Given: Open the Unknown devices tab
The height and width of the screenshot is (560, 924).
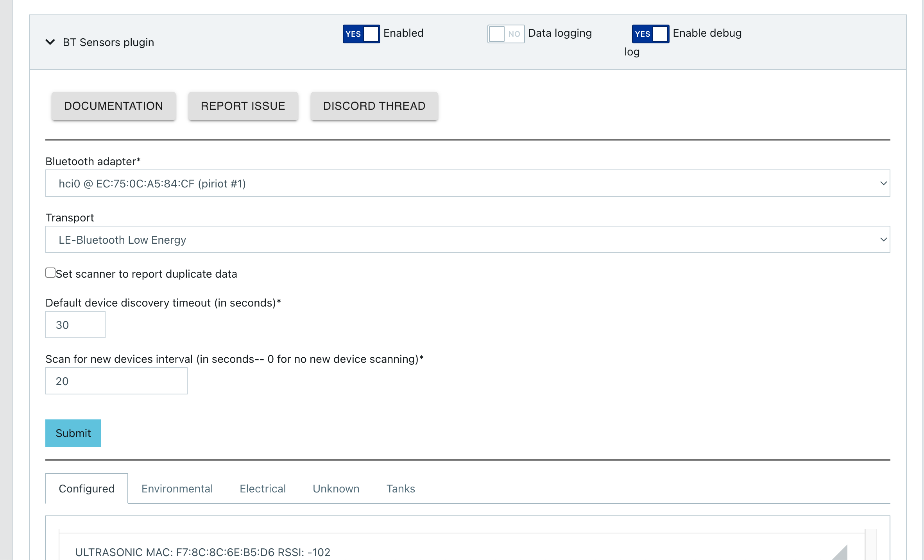Looking at the screenshot, I should 336,489.
